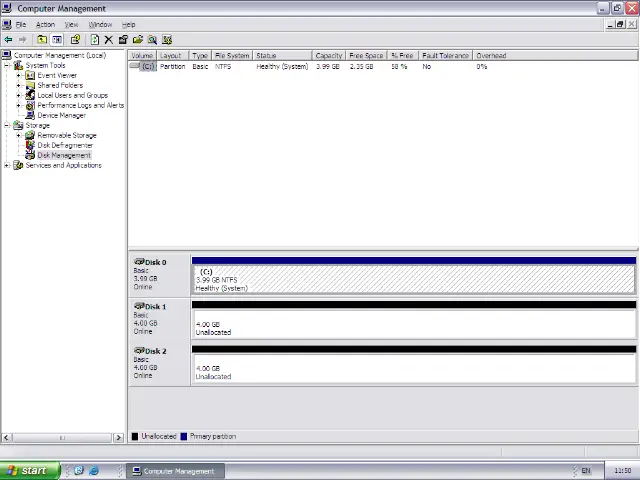Click the EN language indicator in tray
This screenshot has width=640, height=480.
pyautogui.click(x=586, y=471)
